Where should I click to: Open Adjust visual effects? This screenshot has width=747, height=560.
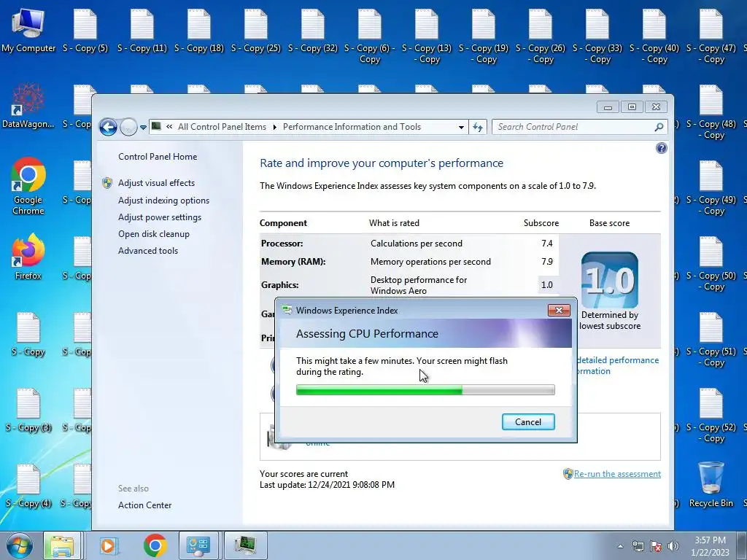tap(156, 183)
